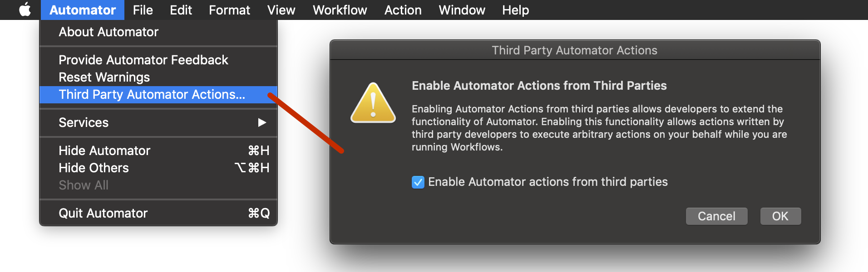Open the Automator menu
The height and width of the screenshot is (272, 868).
82,10
